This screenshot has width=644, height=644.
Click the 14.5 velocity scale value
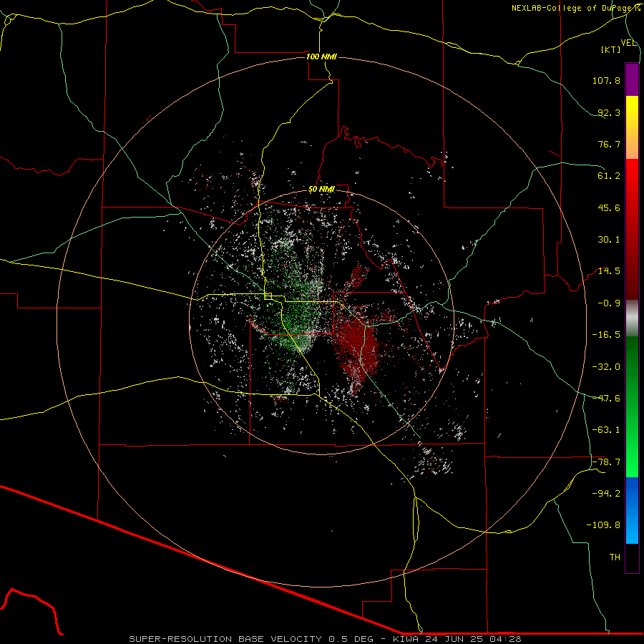click(x=609, y=271)
